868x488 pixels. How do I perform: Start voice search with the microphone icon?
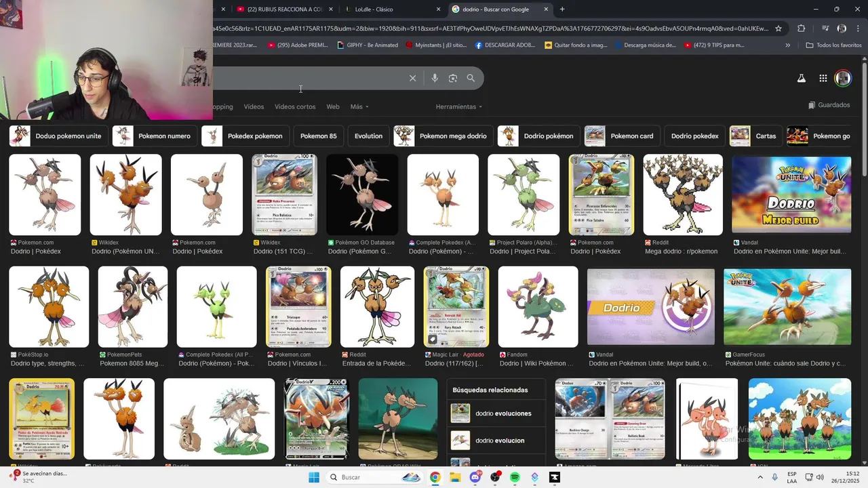435,78
